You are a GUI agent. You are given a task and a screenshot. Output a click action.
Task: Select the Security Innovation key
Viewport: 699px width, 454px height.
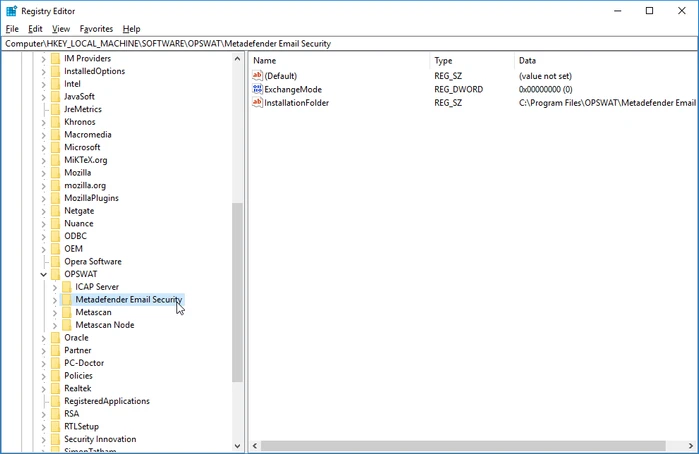[x=100, y=439]
